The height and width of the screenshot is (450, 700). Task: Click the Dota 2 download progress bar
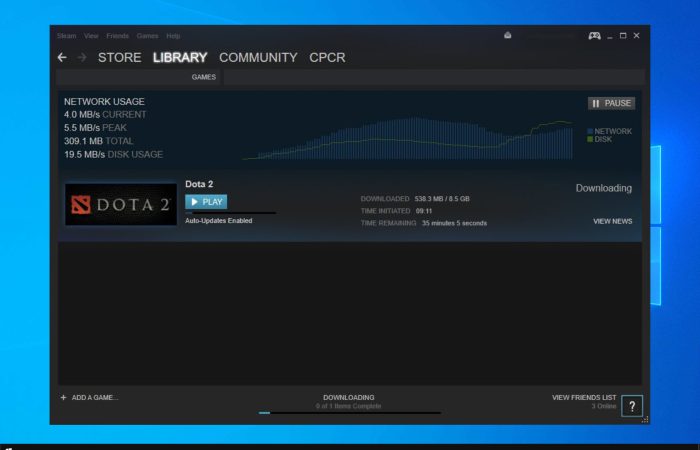(x=230, y=213)
